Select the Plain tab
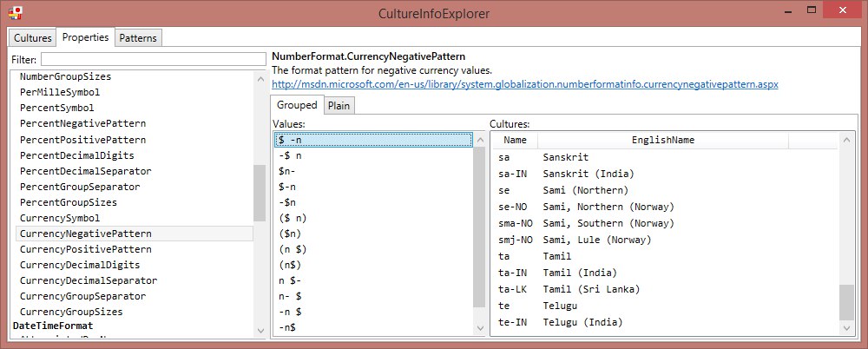Viewport: 868px width, 349px height. click(x=339, y=105)
